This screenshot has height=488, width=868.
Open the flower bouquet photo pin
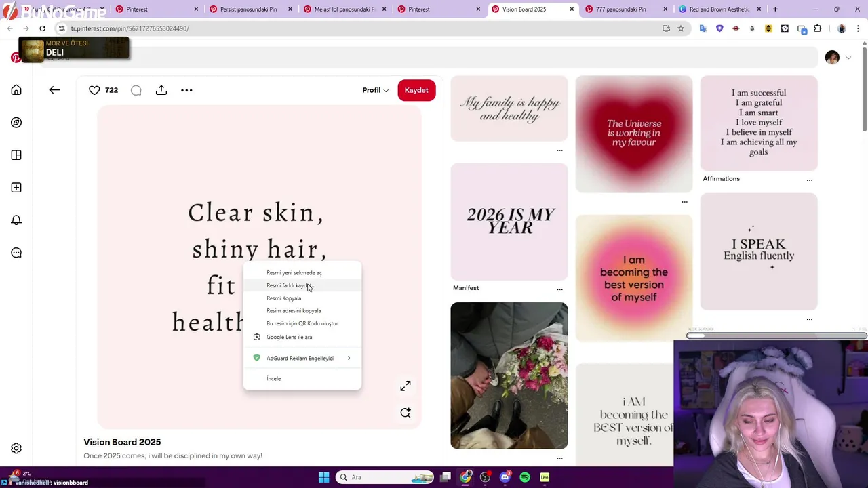pos(509,375)
